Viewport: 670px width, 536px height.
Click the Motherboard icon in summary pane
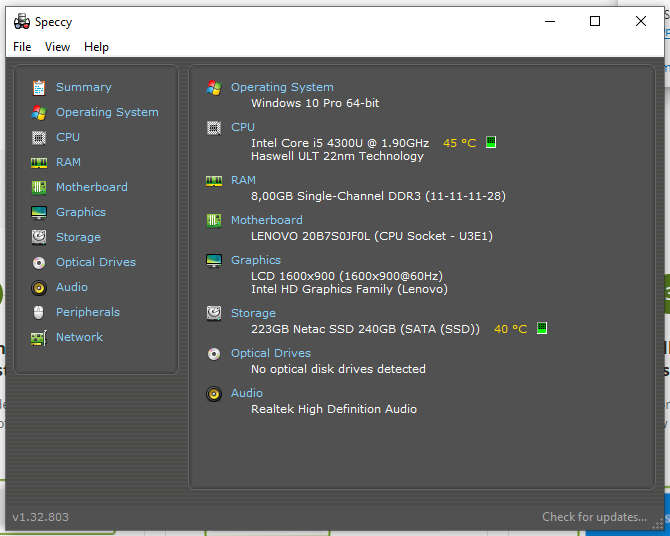(214, 221)
